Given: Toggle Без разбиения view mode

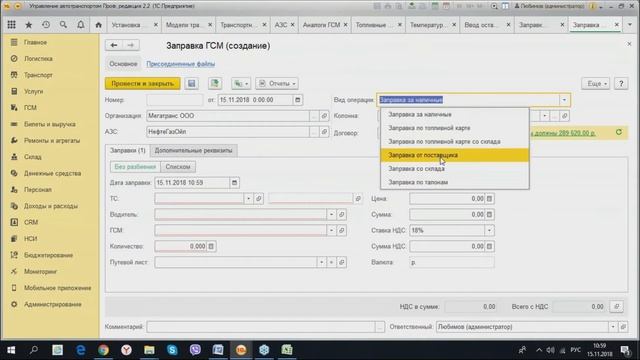Looking at the screenshot, I should coord(135,167).
